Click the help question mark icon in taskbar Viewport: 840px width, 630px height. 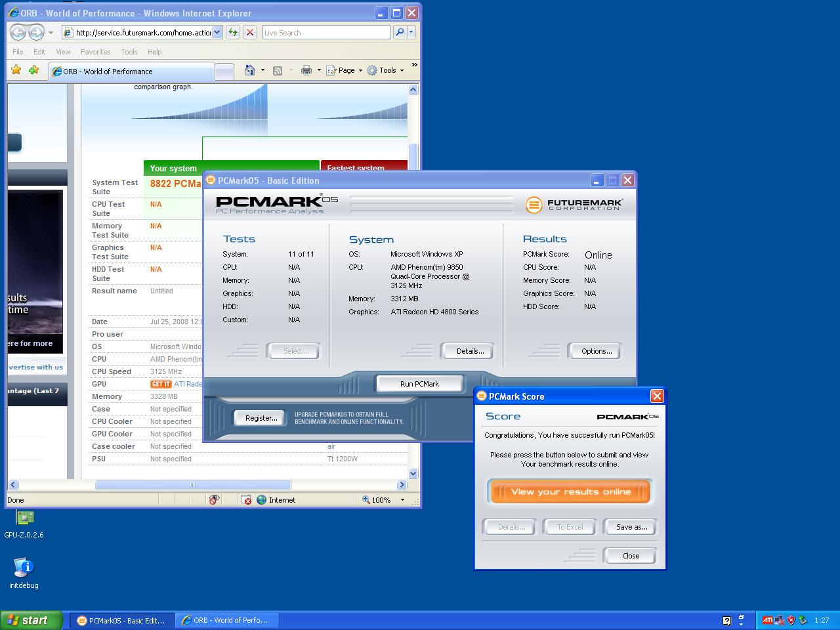pos(726,621)
